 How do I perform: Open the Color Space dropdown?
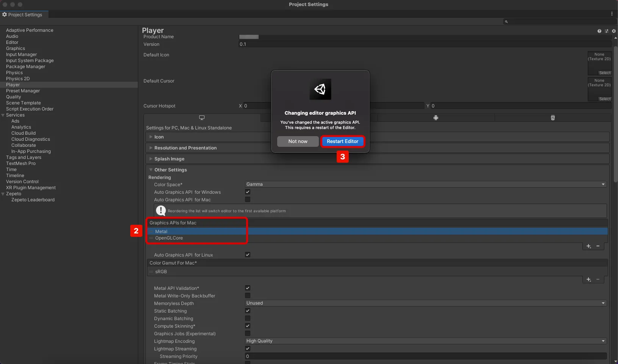pyautogui.click(x=426, y=184)
